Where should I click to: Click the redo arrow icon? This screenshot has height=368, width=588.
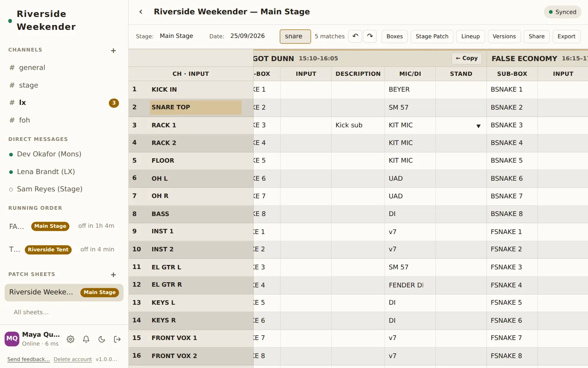[370, 36]
